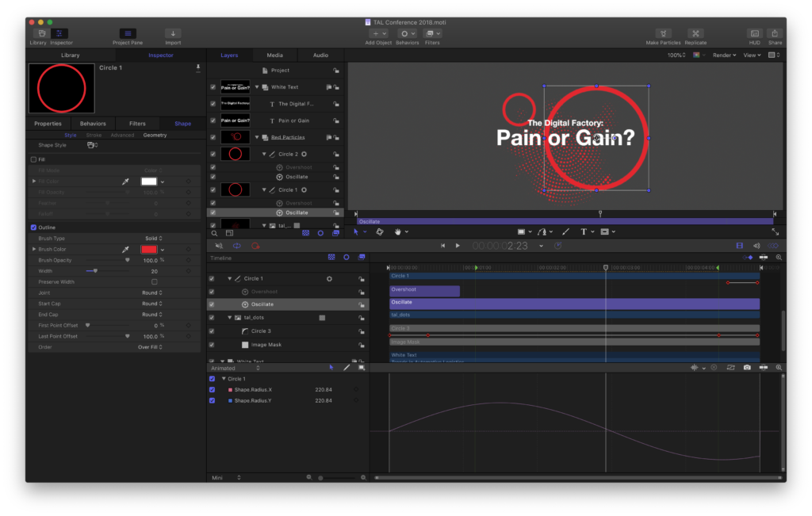Click the Fill Color eyedropper
The width and height of the screenshot is (812, 516).
125,182
